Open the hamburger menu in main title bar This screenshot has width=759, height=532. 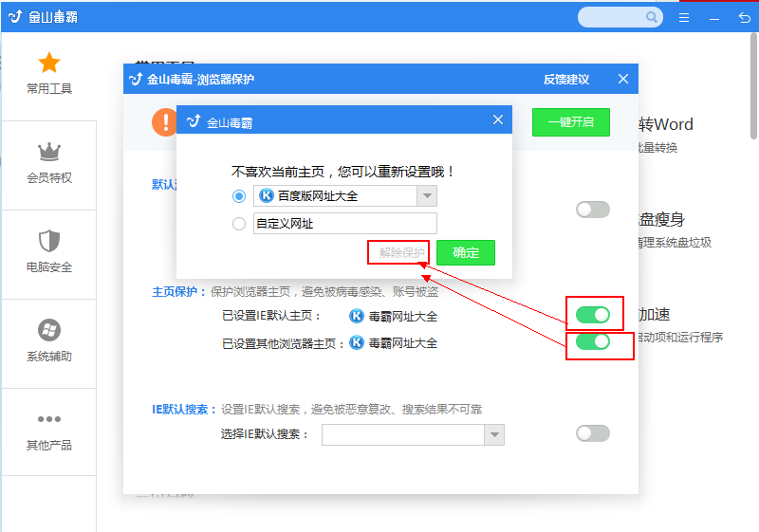[x=683, y=18]
